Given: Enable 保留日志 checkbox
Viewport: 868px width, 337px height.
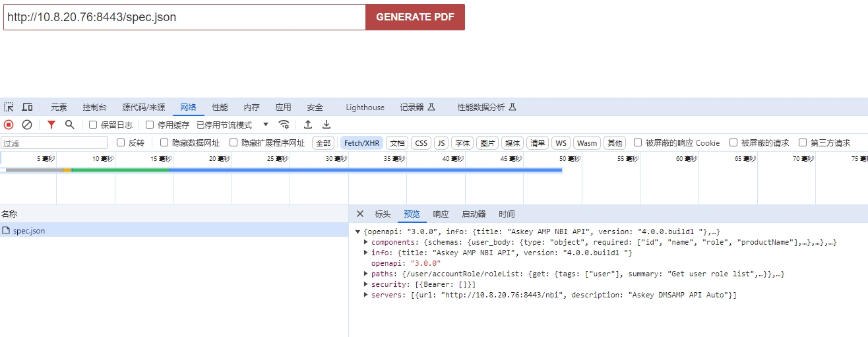Looking at the screenshot, I should [x=93, y=125].
